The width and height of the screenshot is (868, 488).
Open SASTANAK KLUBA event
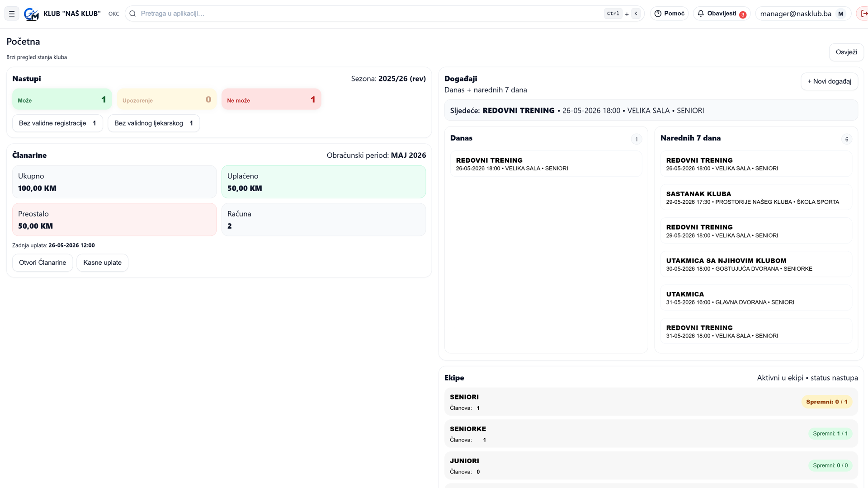pos(756,197)
